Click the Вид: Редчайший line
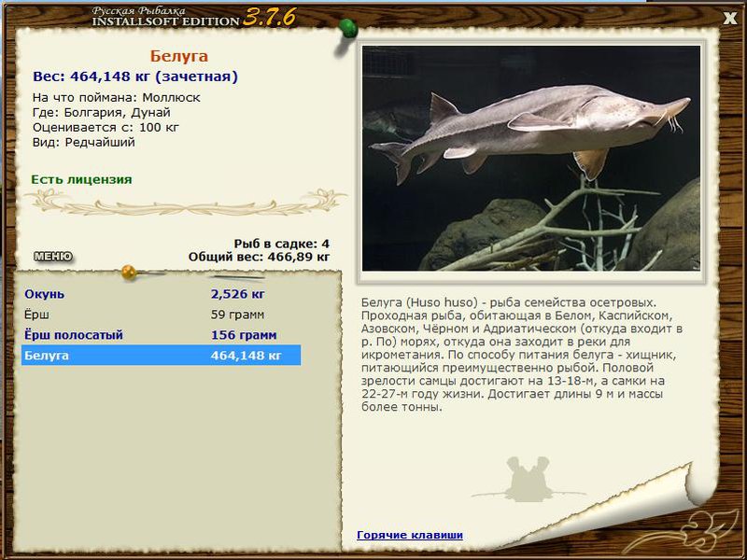Screen dimensions: 747x560 point(84,143)
